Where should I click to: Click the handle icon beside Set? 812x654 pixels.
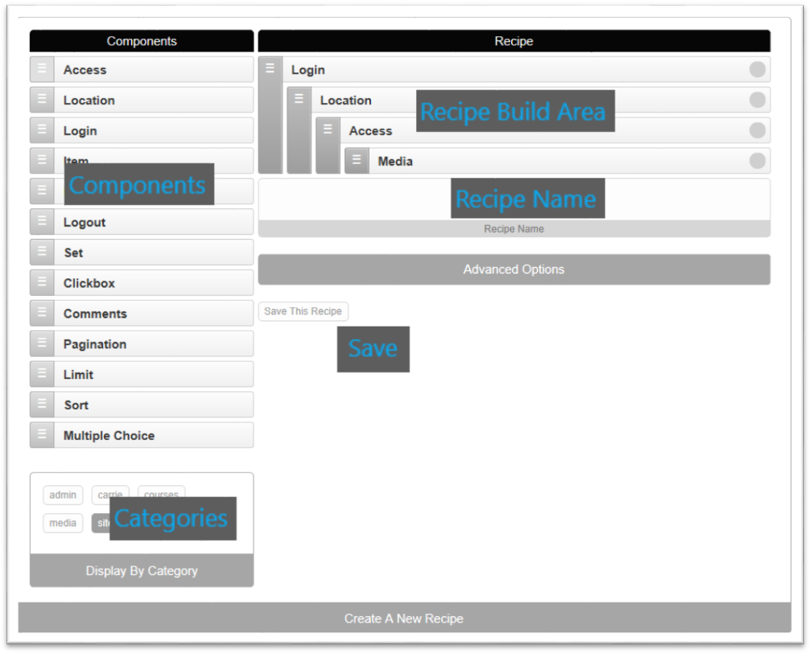point(42,252)
